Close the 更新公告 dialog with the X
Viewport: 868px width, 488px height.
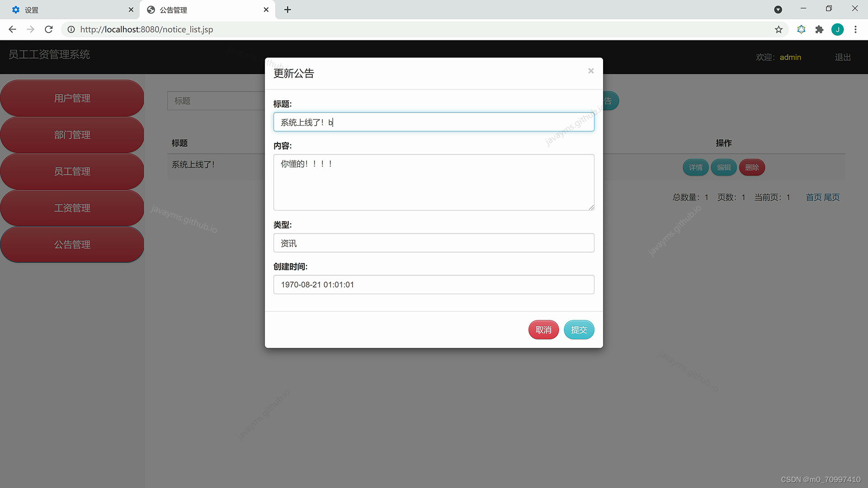click(590, 71)
